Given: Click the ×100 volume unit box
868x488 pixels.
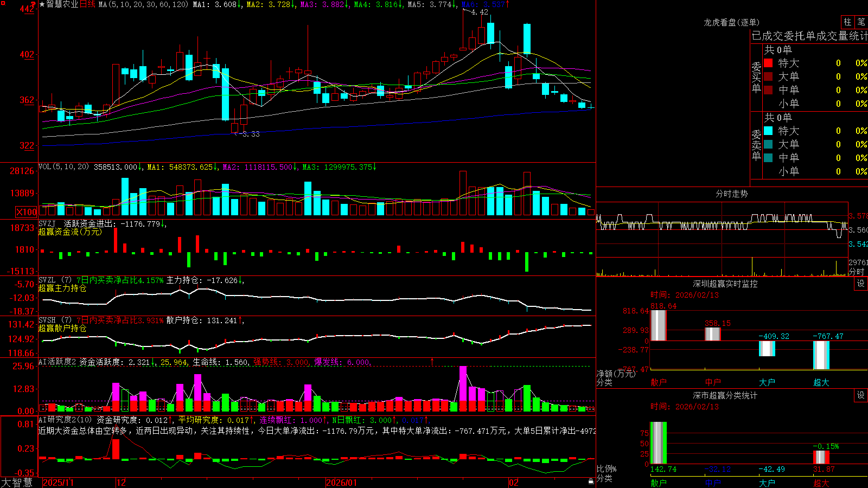Looking at the screenshot, I should tap(26, 213).
